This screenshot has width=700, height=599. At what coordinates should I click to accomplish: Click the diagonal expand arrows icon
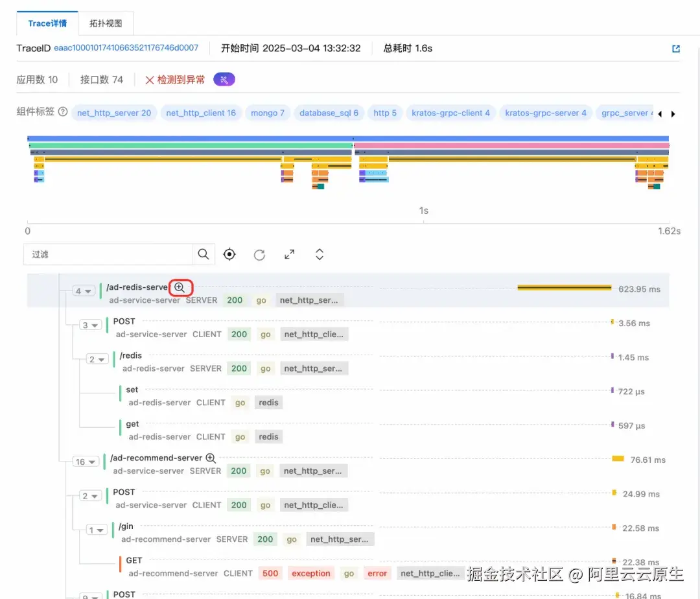coord(289,254)
